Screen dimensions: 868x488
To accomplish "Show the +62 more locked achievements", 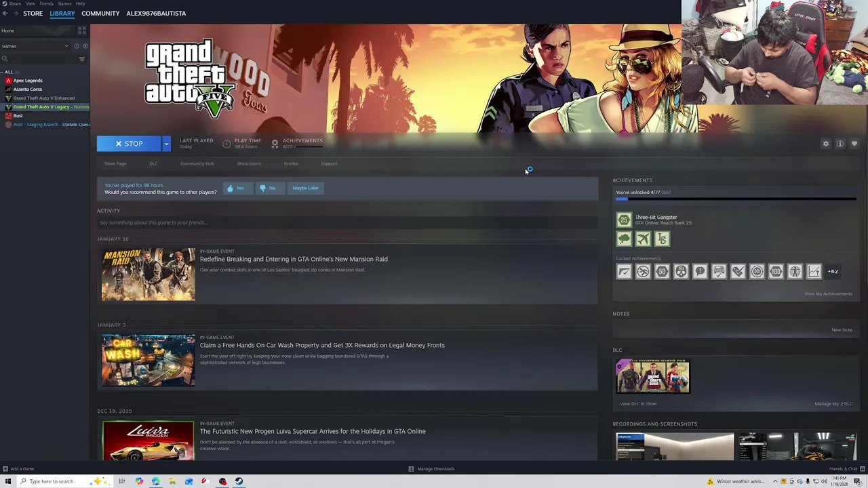I will point(833,272).
